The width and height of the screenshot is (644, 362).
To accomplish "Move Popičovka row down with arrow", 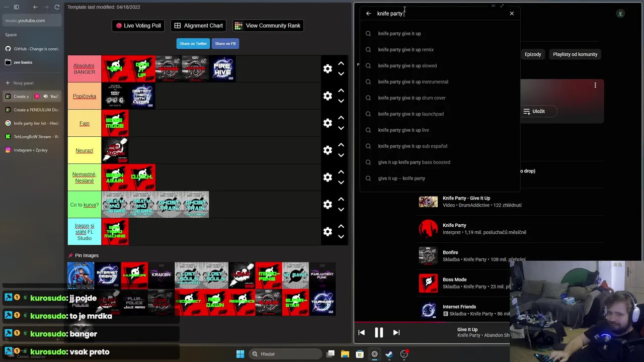I will pos(341,101).
